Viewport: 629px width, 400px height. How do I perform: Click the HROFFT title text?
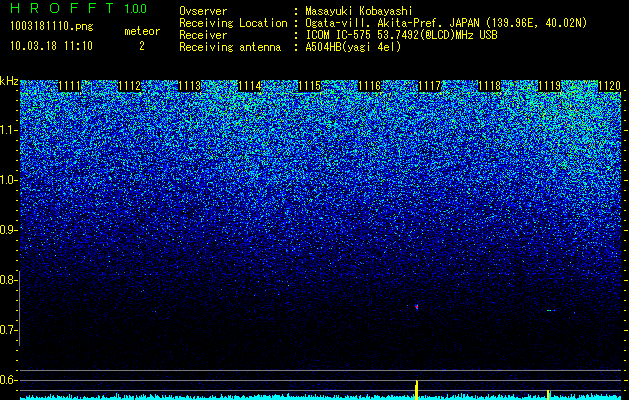click(x=62, y=8)
